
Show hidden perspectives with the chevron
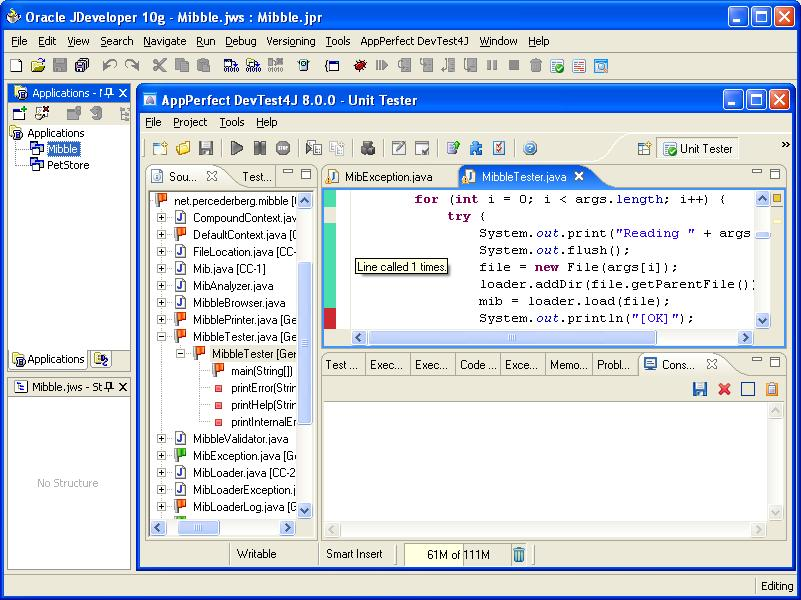pyautogui.click(x=785, y=145)
